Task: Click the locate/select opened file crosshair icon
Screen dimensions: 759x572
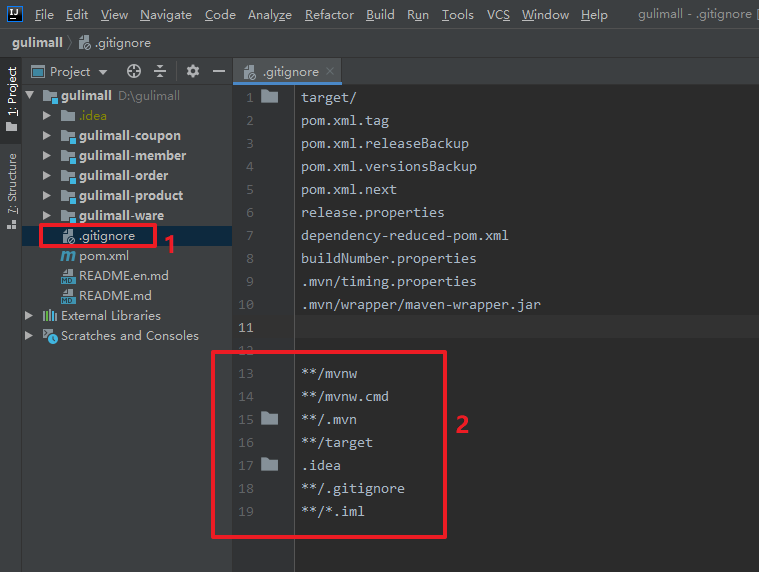Action: tap(134, 72)
